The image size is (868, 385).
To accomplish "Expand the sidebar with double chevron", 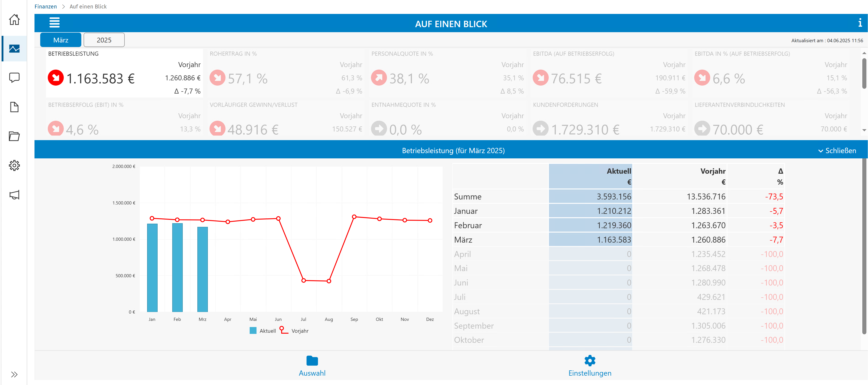I will tap(14, 374).
